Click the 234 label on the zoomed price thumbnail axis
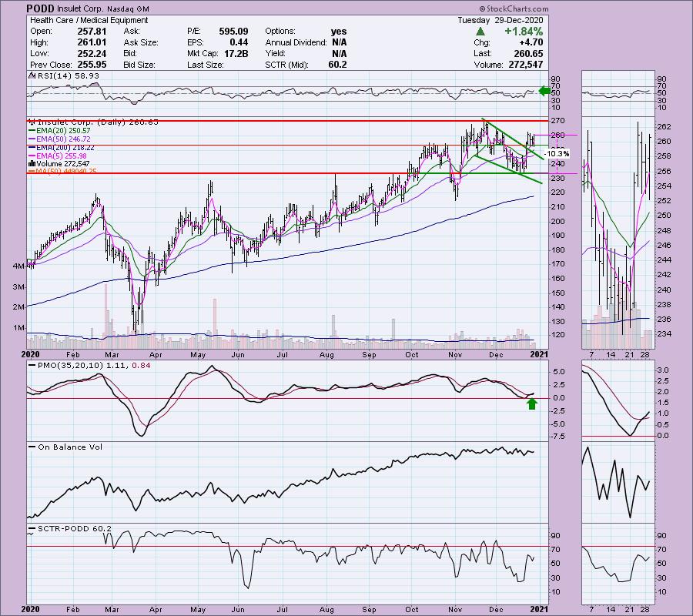 [665, 334]
